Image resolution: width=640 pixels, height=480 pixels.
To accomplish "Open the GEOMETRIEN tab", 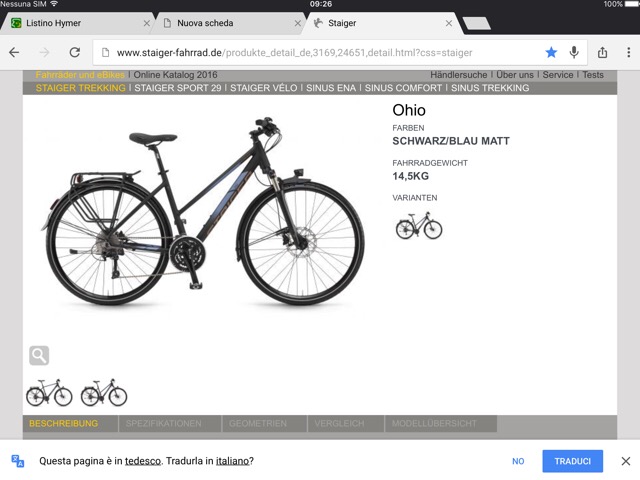I will coord(258,424).
